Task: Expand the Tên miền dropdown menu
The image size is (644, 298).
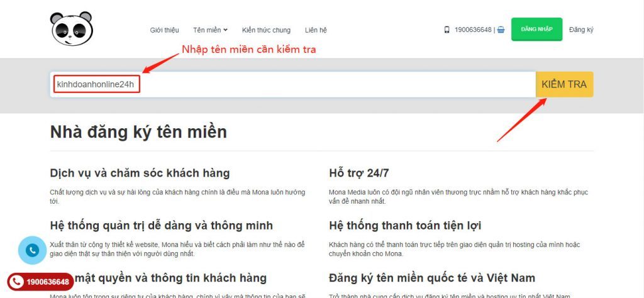Action: coord(210,30)
